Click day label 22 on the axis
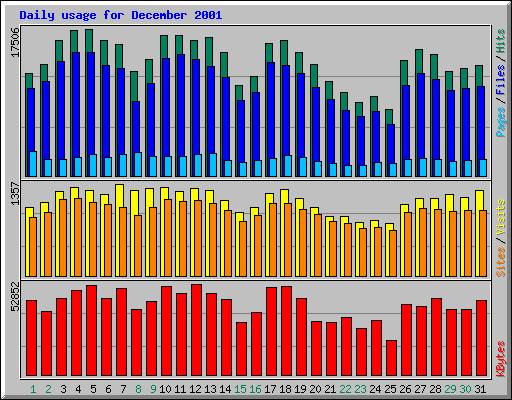 345,389
